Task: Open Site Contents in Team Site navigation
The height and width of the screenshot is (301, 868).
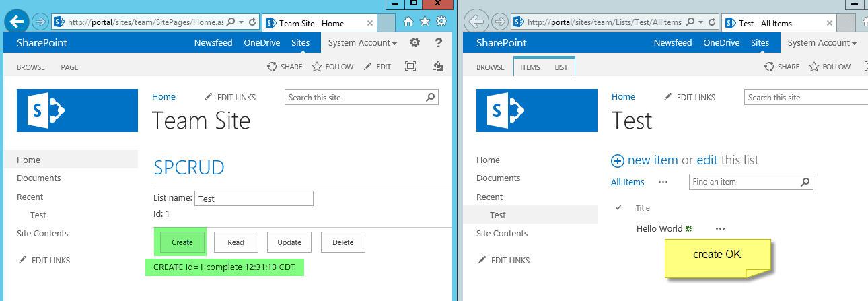Action: [x=42, y=234]
